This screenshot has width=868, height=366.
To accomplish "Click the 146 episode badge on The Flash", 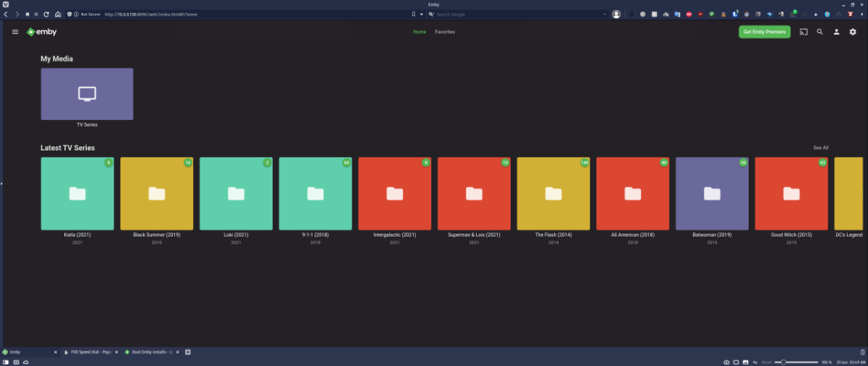I will coord(584,163).
